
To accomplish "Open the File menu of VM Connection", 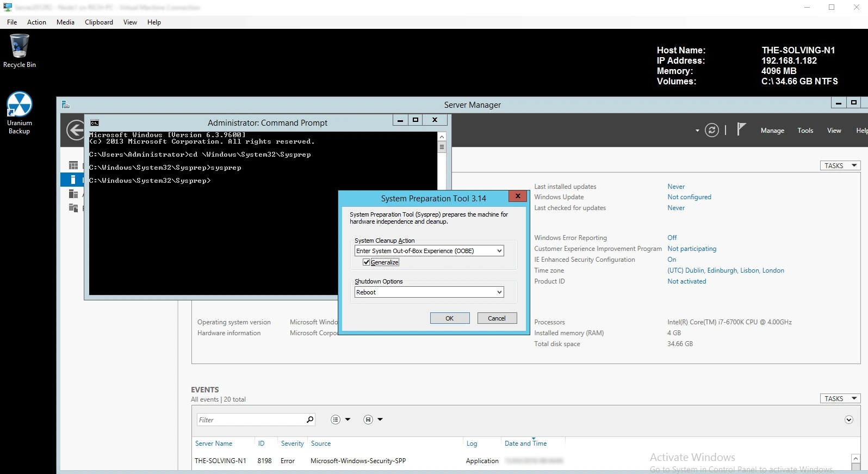I will pos(12,22).
